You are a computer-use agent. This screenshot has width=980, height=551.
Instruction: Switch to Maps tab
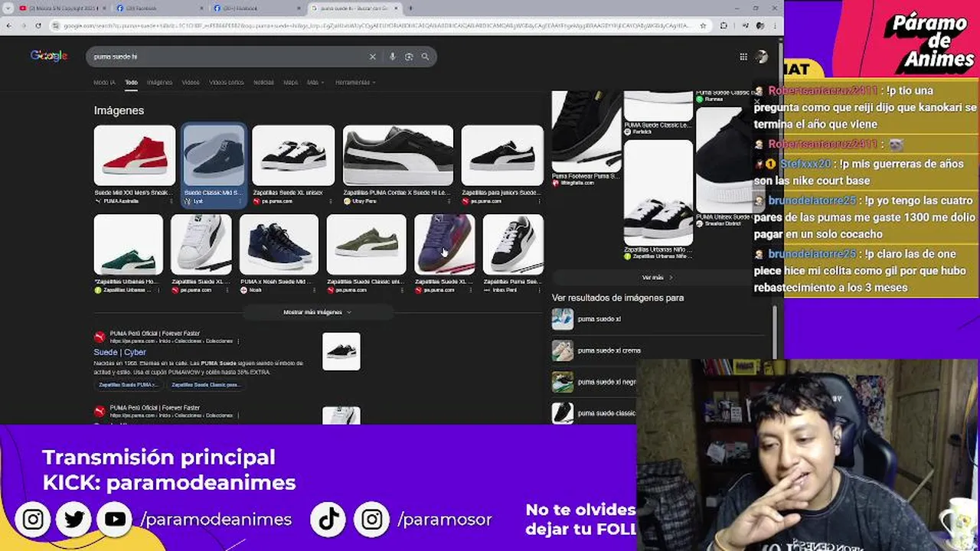point(290,82)
